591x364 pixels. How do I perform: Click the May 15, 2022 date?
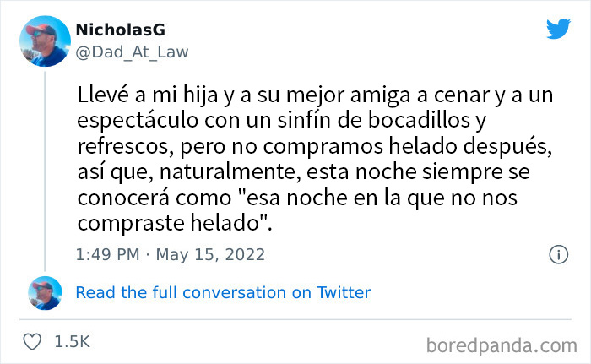tap(210, 254)
